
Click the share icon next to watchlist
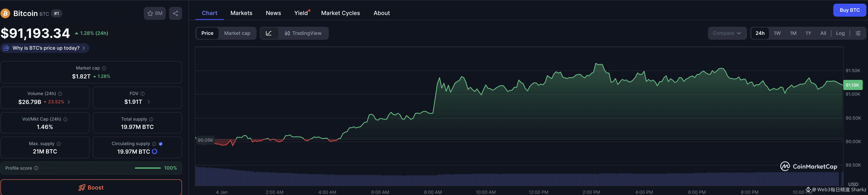175,13
